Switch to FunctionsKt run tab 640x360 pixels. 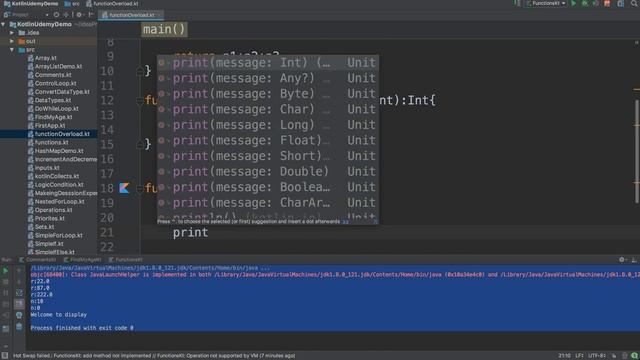pos(126,260)
